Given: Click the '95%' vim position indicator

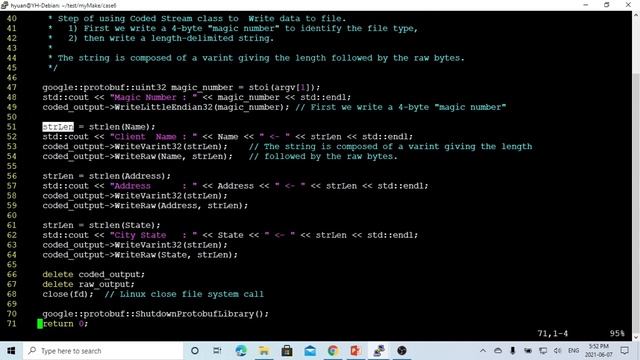Looking at the screenshot, I should pyautogui.click(x=617, y=333).
